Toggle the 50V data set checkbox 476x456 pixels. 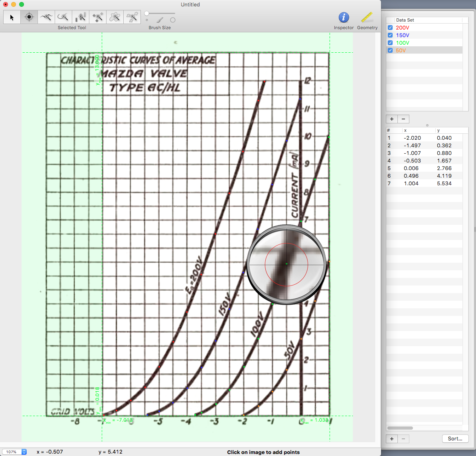pos(390,50)
